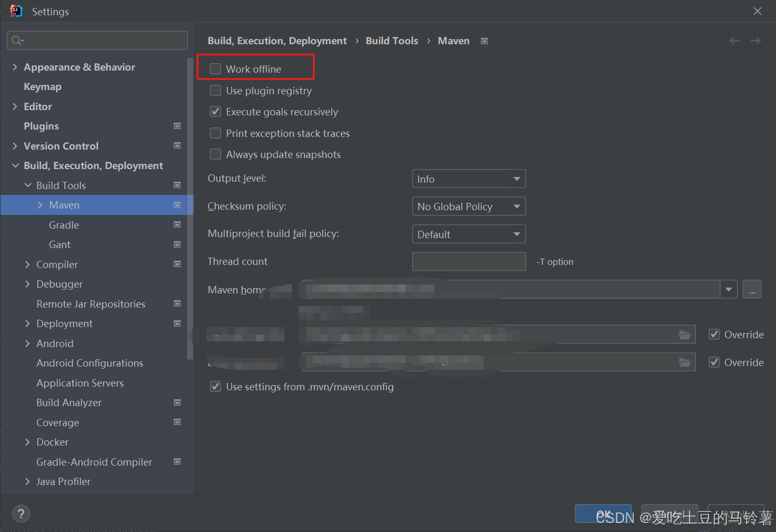Image resolution: width=776 pixels, height=532 pixels.
Task: Toggle the first Override checkbox
Action: pyautogui.click(x=714, y=334)
